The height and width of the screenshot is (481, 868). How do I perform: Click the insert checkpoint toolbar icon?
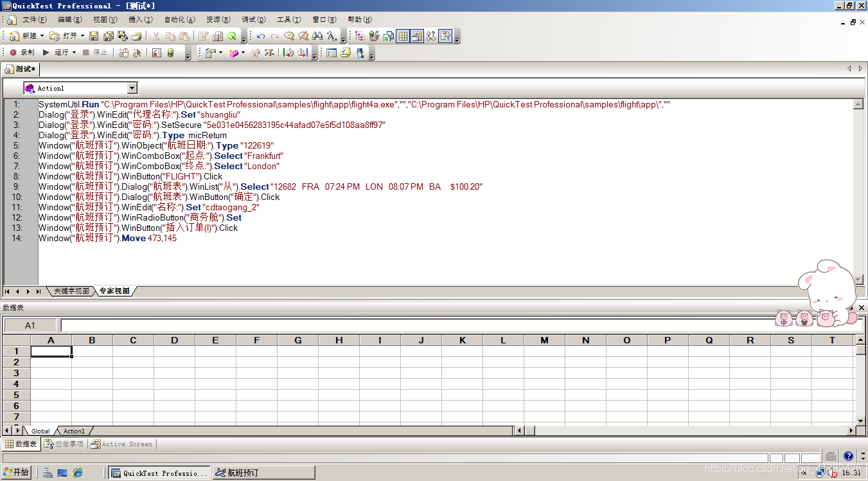210,53
